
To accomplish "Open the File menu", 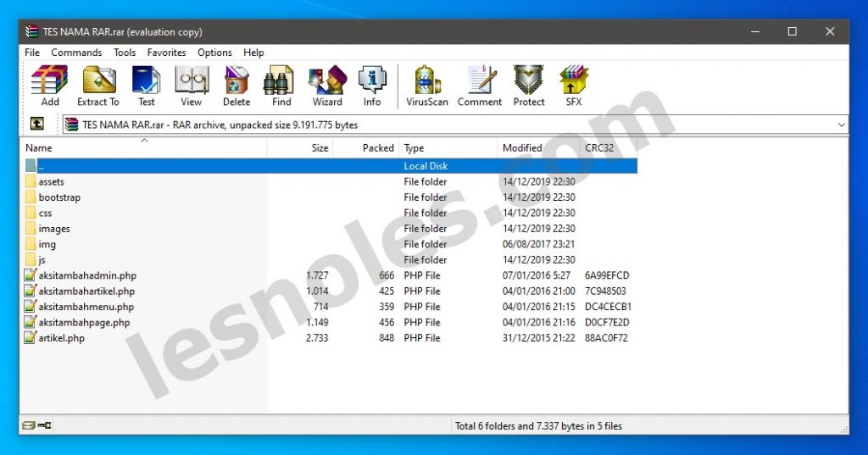I will pos(32,53).
